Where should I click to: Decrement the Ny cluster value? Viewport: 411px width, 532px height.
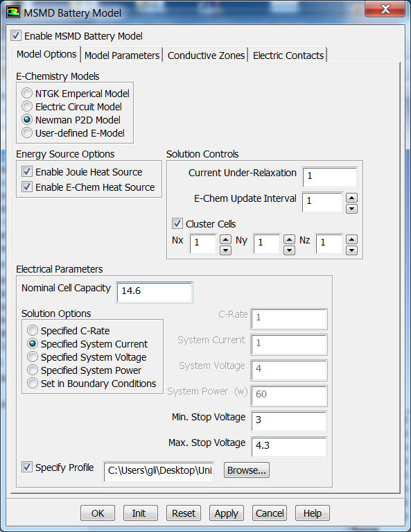(289, 250)
